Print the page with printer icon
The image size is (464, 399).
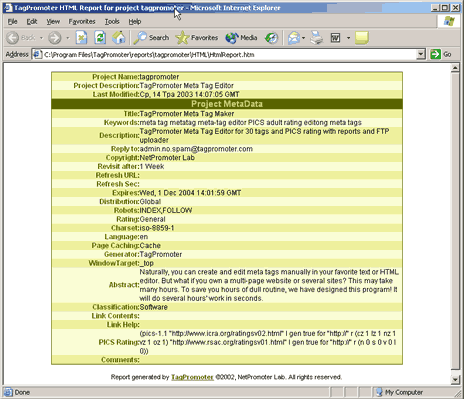coord(316,38)
